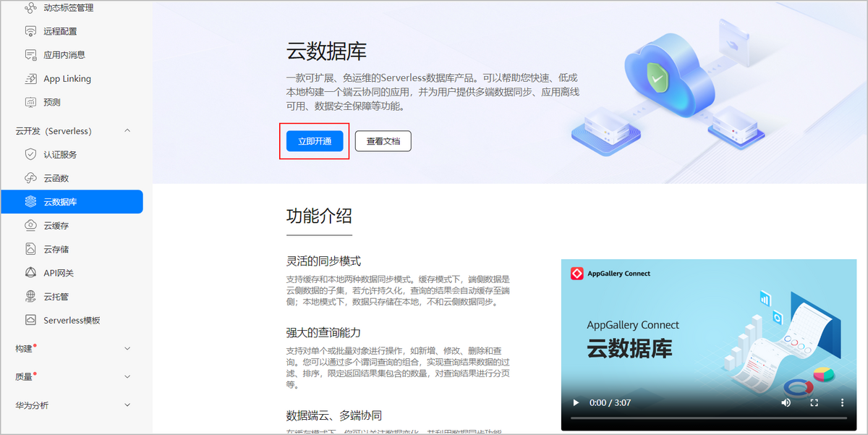868x435 pixels.
Task: Open the video's three-dot more options menu
Action: 841,402
